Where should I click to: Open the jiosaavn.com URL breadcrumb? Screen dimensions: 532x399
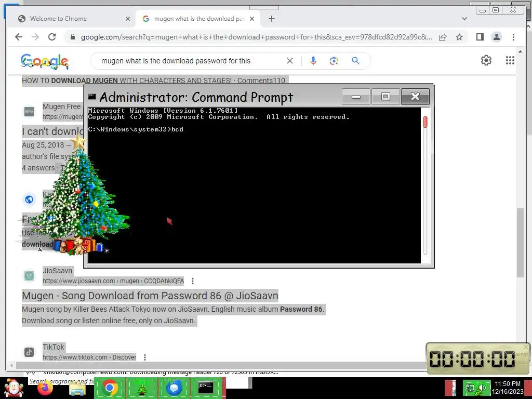pos(113,281)
